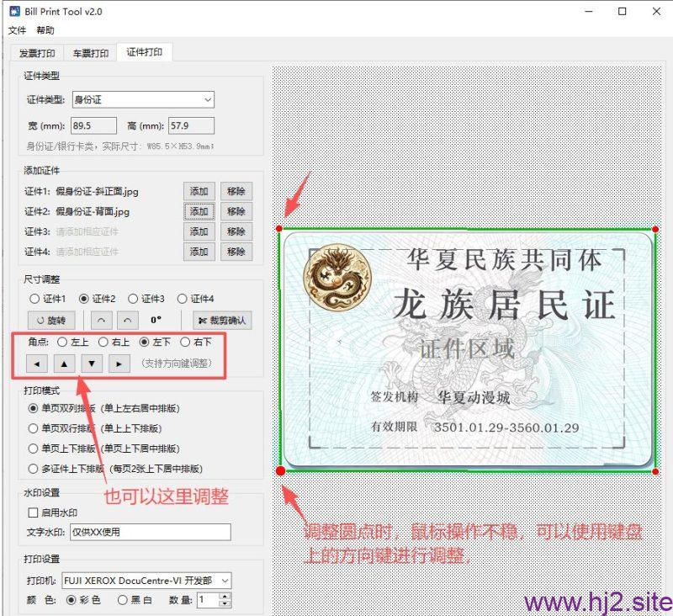Select the 证件1 size adjustment radio
The width and height of the screenshot is (673, 616).
[34, 299]
